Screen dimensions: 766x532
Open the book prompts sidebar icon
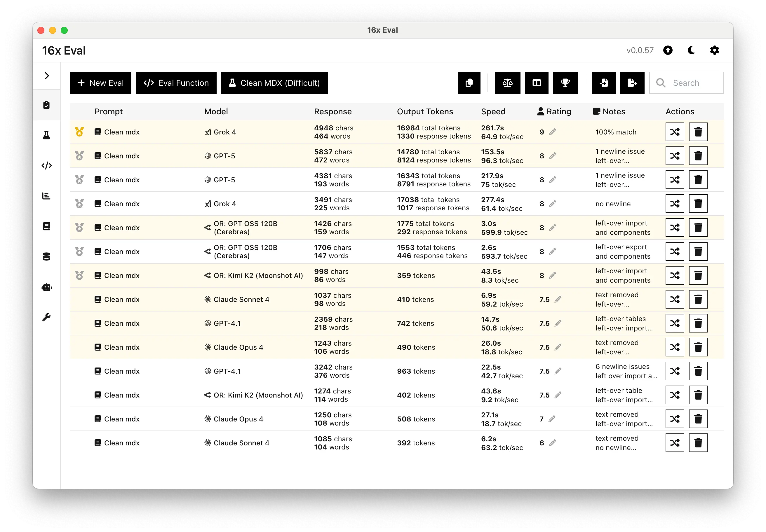[46, 226]
